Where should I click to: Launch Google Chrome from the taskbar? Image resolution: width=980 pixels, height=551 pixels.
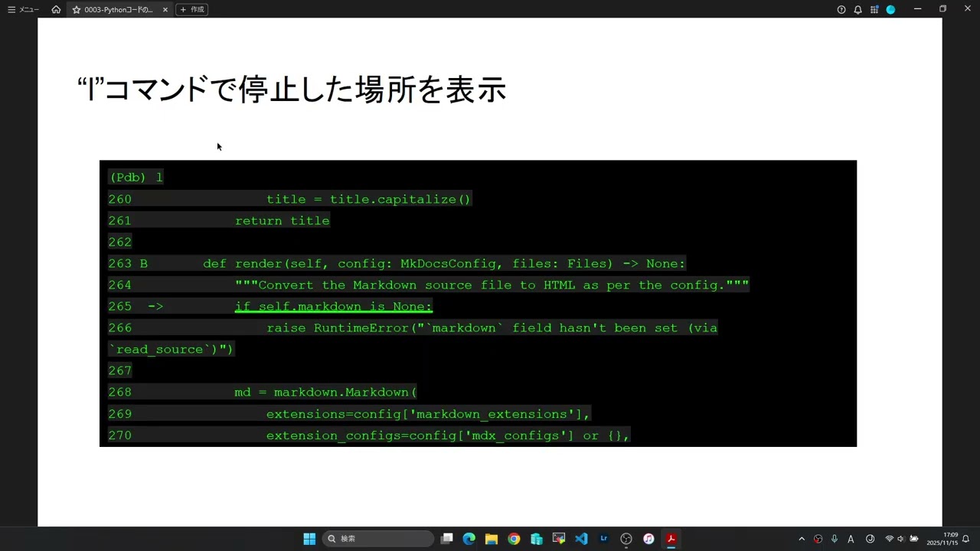pyautogui.click(x=514, y=539)
